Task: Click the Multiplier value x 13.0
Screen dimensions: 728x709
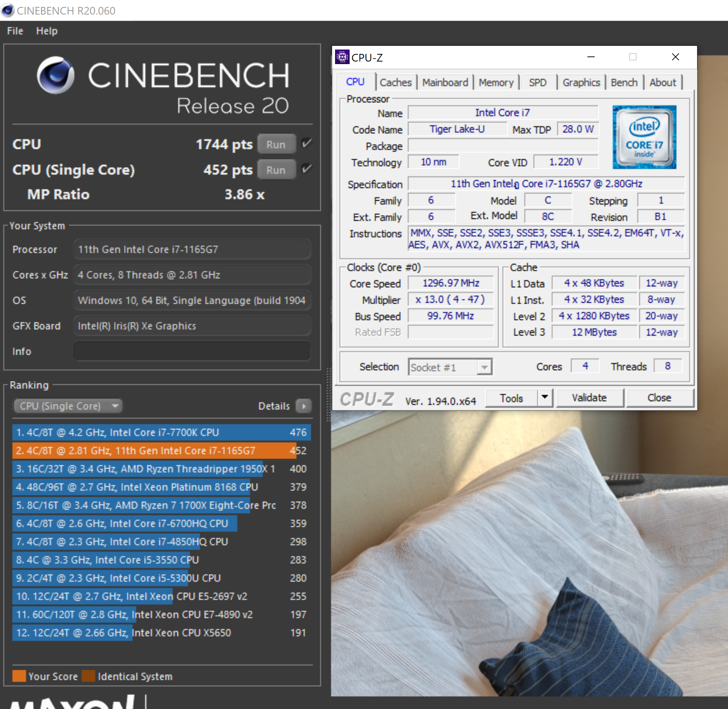Action: pyautogui.click(x=450, y=299)
